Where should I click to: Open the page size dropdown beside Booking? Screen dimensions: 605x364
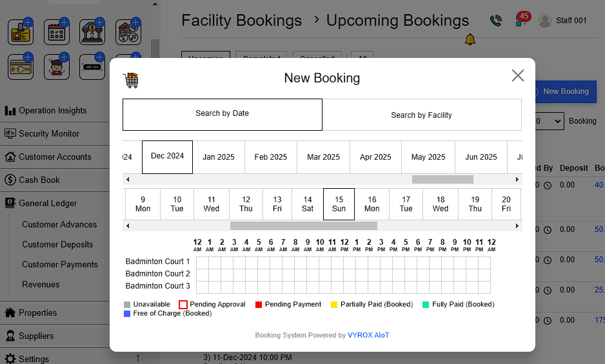(x=550, y=121)
